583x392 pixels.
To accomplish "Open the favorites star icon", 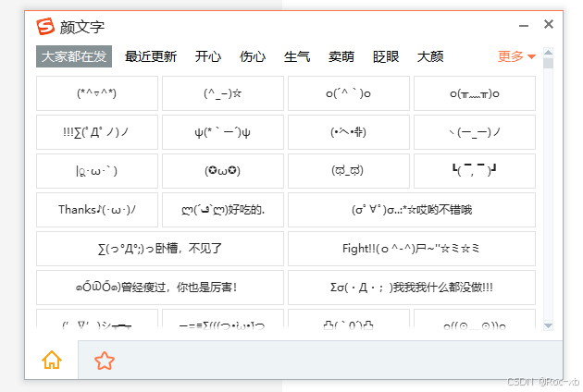I will 105,361.
